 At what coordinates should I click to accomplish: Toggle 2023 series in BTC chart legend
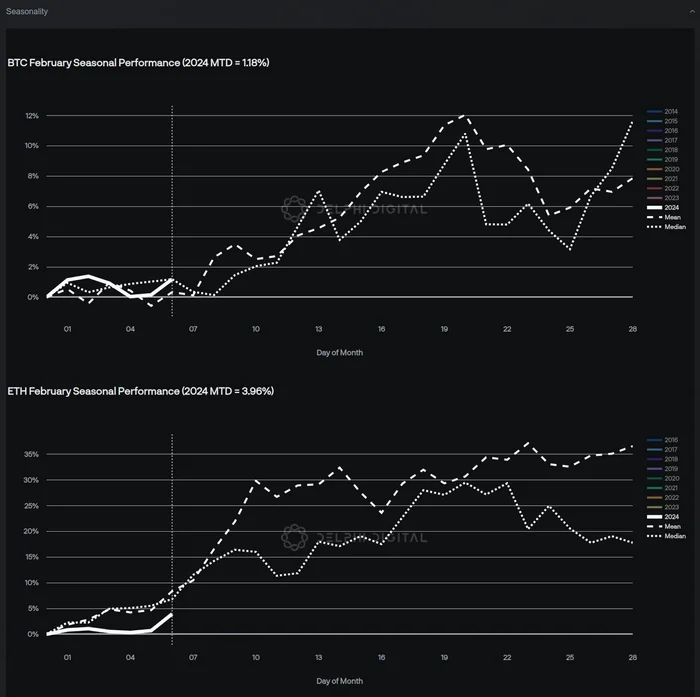(663, 198)
